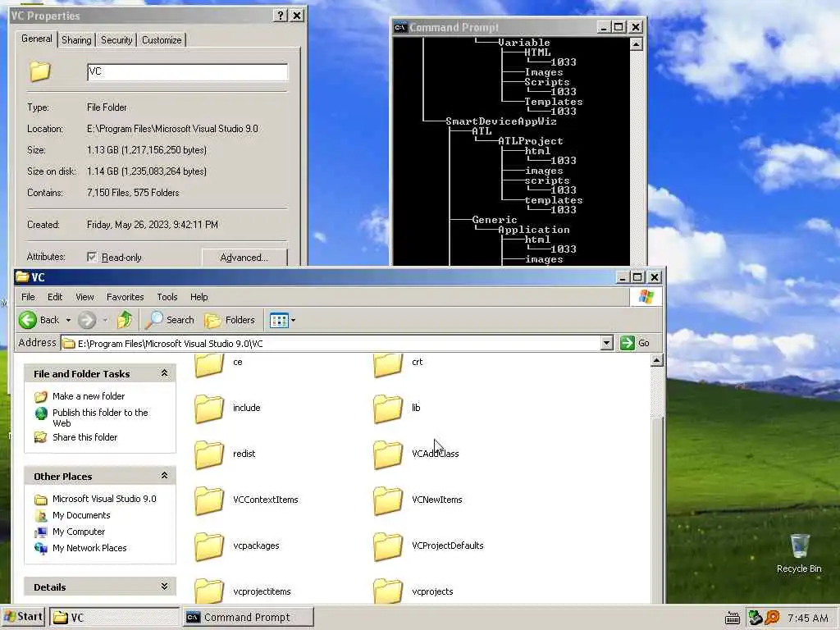This screenshot has width=840, height=630.
Task: Show the Folders tree pane
Action: coord(230,320)
